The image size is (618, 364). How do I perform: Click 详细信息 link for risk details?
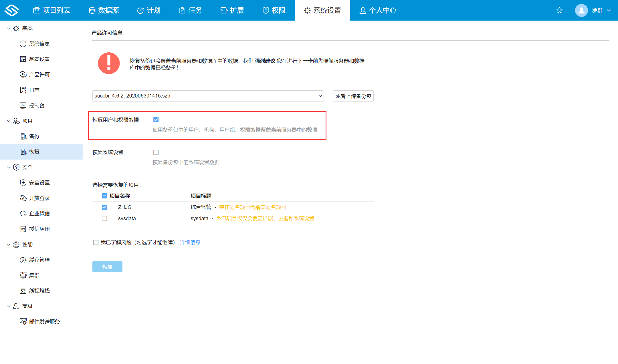(190, 242)
